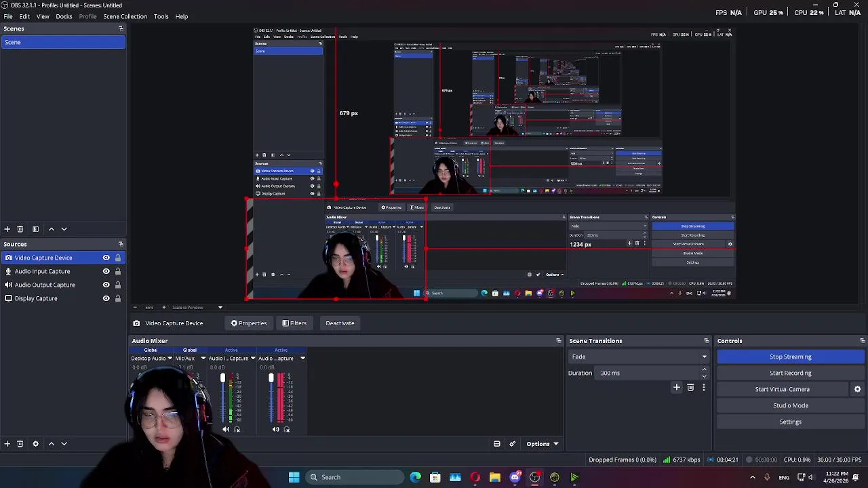Hide Display Capture source eye
Viewport: 868px width, 488px height.
[106, 298]
